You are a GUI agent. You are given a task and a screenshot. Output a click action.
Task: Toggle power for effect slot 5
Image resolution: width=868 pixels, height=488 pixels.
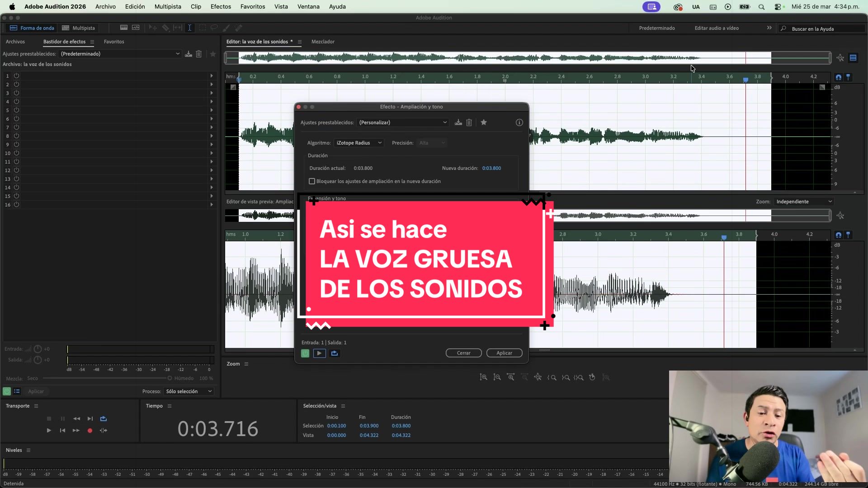pyautogui.click(x=16, y=110)
